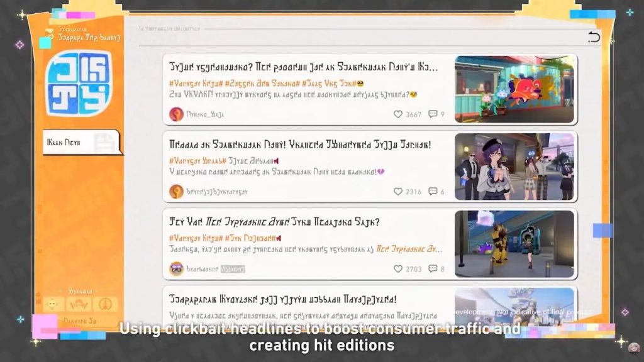
Task: Click the back arrow in top-right corner
Action: tap(594, 37)
